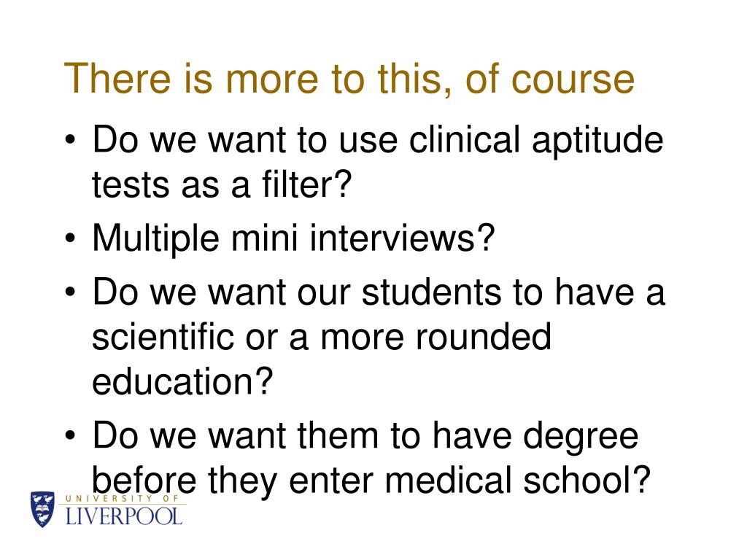Click the first bullet point marker
This screenshot has height=560, width=747.
tap(71, 141)
